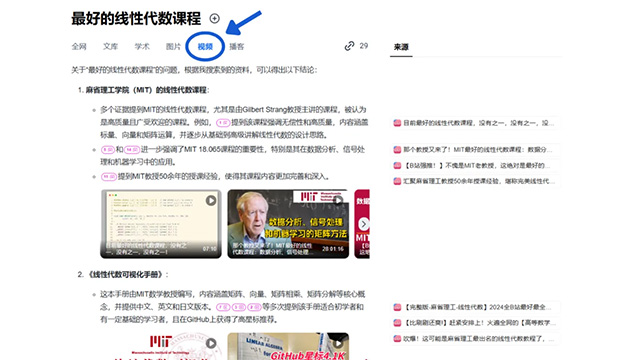This screenshot has width=640, height=360.
Task: Select the 来源 panel tab
Action: click(401, 47)
